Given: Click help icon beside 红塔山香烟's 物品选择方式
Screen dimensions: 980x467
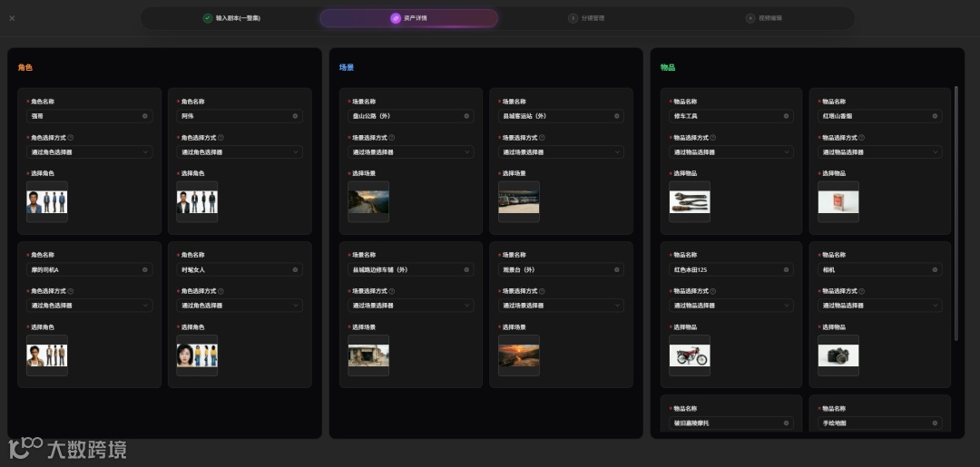Looking at the screenshot, I should point(862,137).
